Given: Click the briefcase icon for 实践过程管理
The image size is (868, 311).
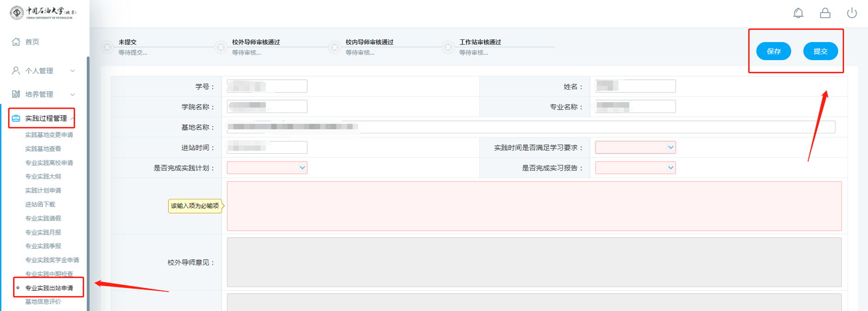Looking at the screenshot, I should pyautogui.click(x=16, y=119).
